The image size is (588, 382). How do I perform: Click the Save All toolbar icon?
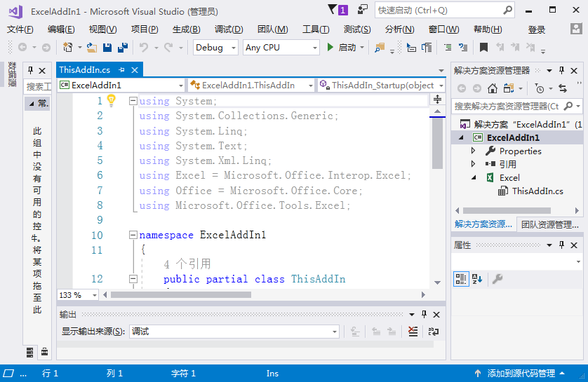tap(123, 47)
